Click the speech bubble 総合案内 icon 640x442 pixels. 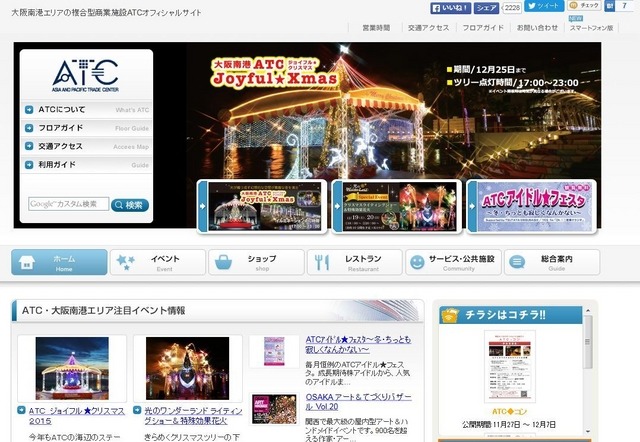click(x=517, y=262)
